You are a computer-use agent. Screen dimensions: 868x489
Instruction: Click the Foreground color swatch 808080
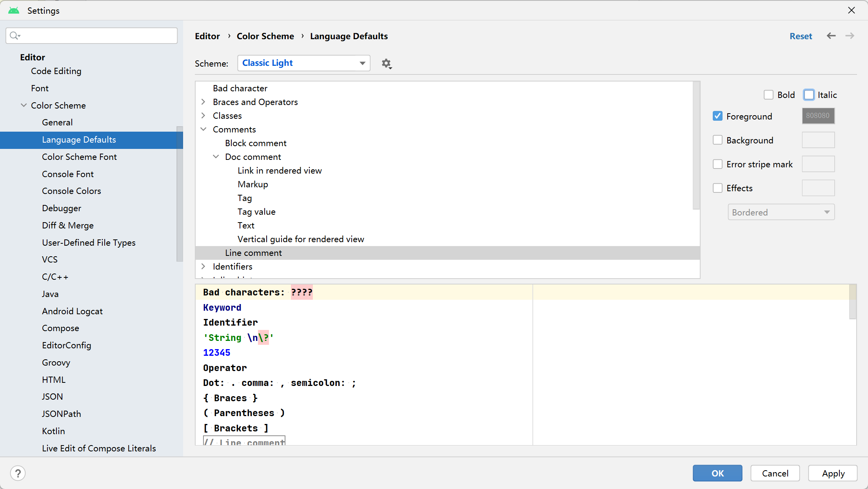[818, 116]
